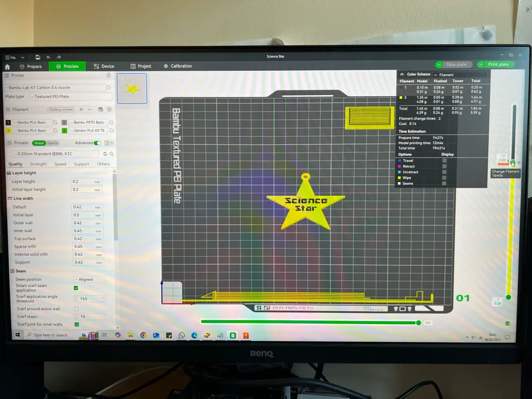This screenshot has height=399, width=532.
Task: Disable Smart scarf seam application checkbox
Action: point(76,288)
